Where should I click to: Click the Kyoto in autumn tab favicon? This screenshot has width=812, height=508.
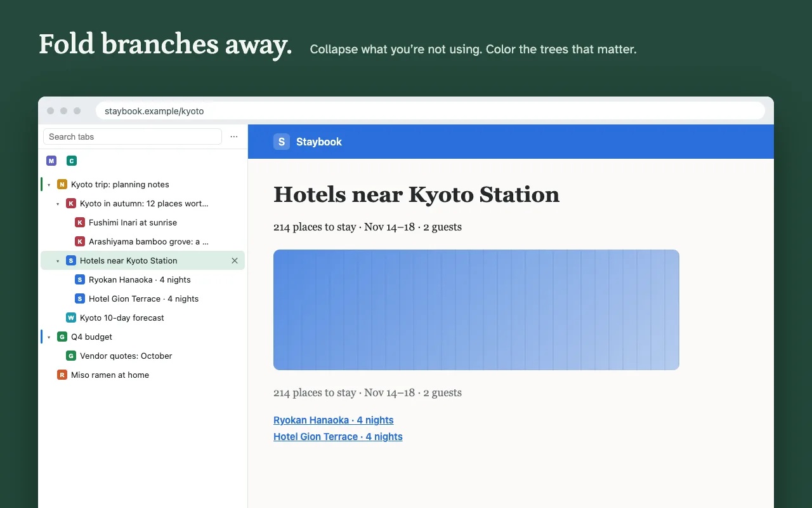pos(71,203)
